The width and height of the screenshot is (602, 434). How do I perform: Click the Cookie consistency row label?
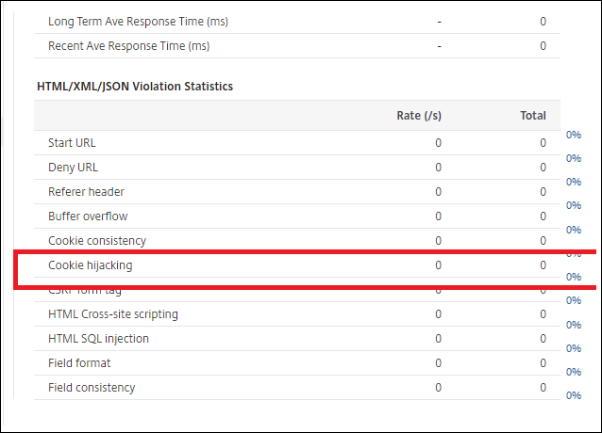(97, 241)
